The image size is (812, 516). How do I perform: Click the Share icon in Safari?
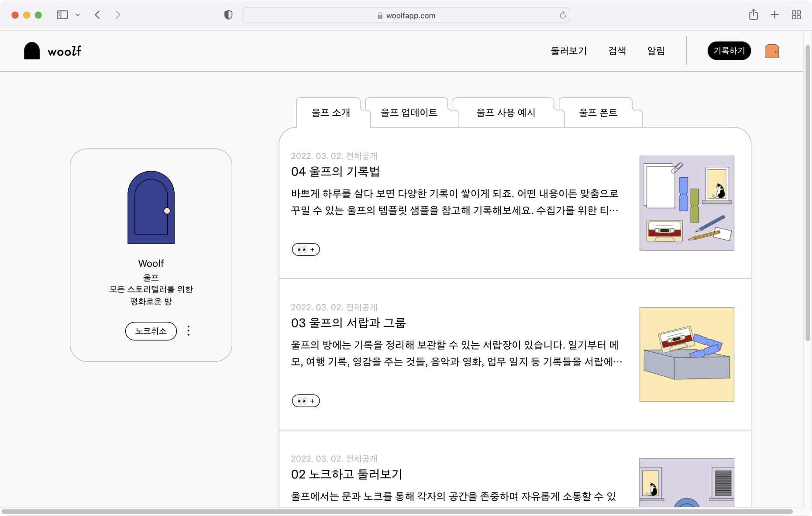tap(754, 14)
